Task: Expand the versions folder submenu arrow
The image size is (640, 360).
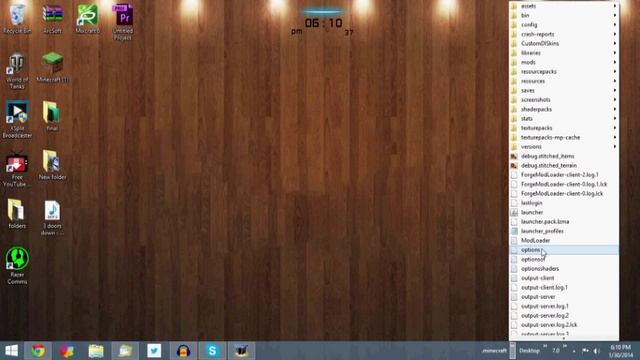Action: (615, 147)
